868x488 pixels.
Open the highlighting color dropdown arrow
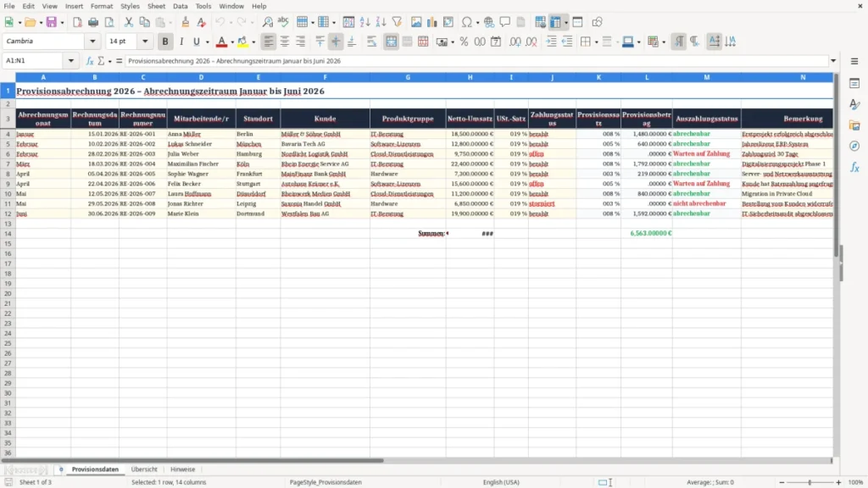coord(253,42)
